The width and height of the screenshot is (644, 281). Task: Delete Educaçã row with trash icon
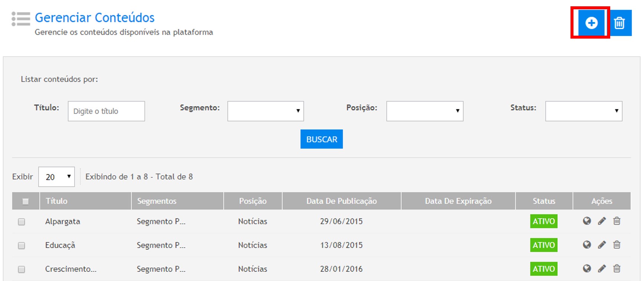(617, 245)
